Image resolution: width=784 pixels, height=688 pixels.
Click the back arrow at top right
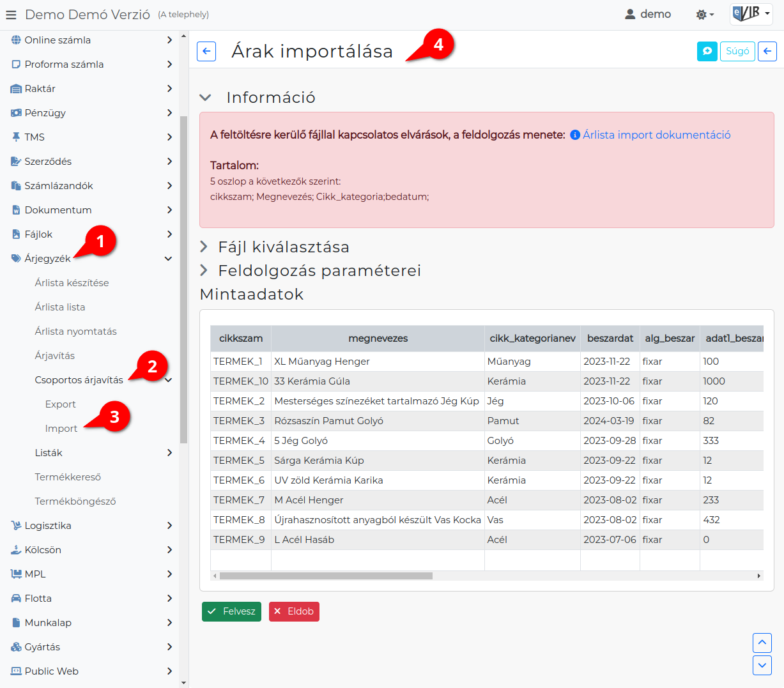coord(767,51)
